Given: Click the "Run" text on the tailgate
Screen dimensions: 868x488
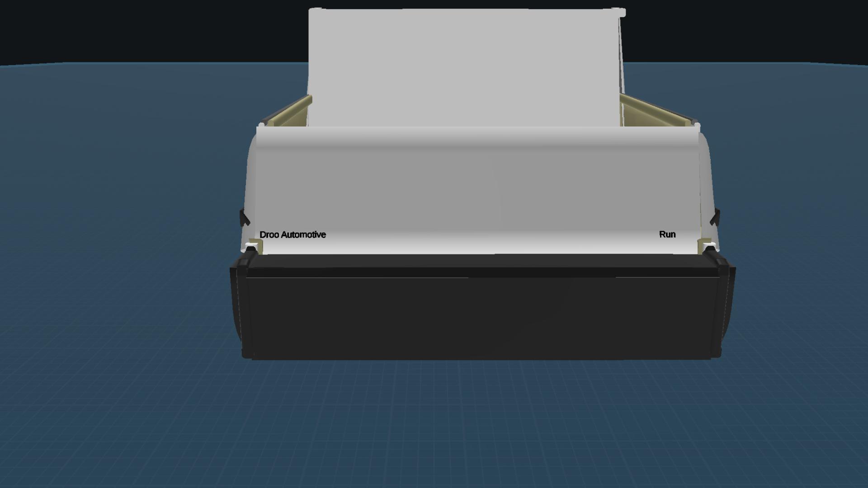Looking at the screenshot, I should tap(667, 234).
